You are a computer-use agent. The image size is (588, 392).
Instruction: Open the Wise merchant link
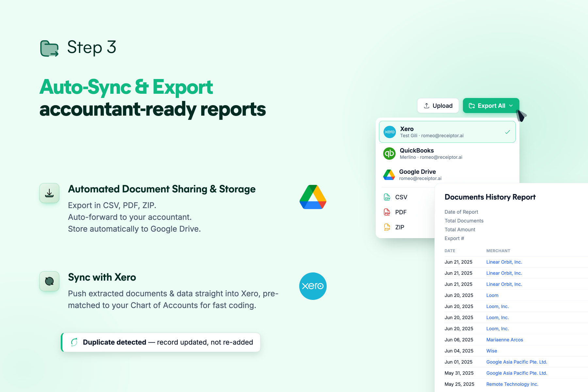point(492,351)
